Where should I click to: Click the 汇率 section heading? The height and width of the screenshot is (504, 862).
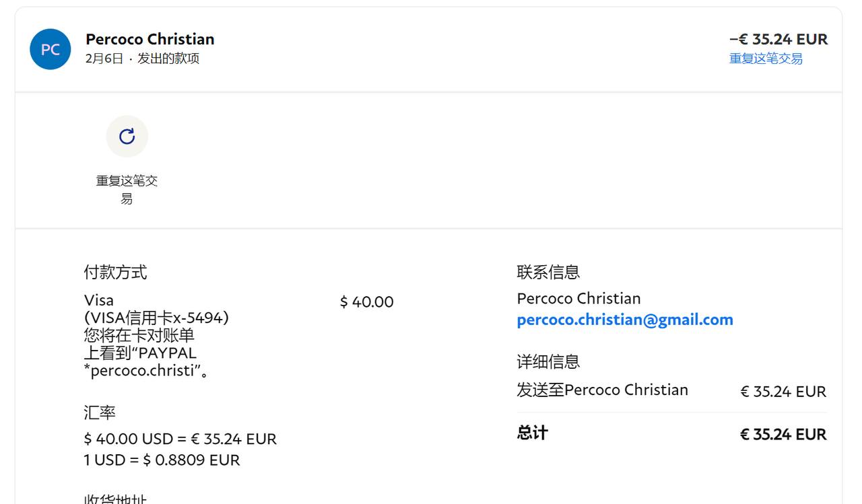point(100,412)
